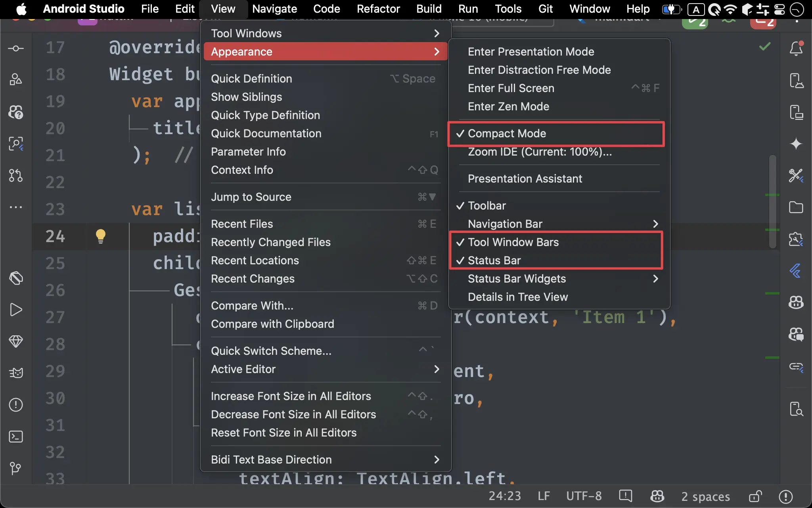Image resolution: width=812 pixels, height=508 pixels.
Task: Click the More tool windows ellipsis
Action: [x=16, y=207]
